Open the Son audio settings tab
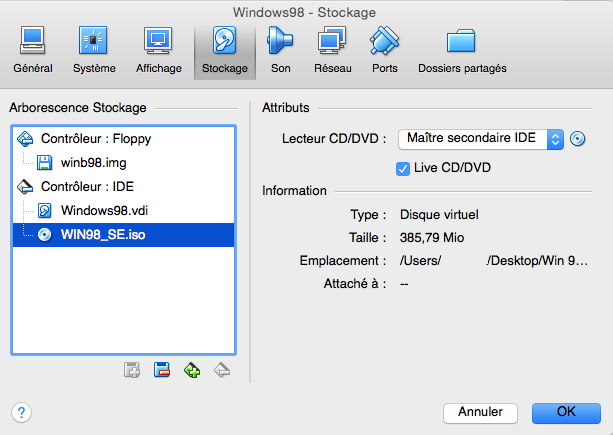The image size is (613, 435). (280, 51)
